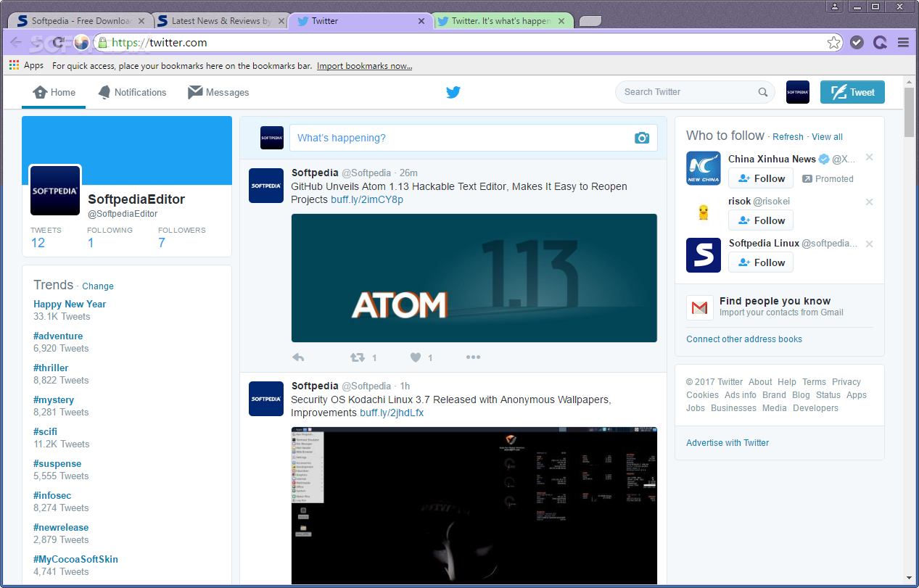
Task: Click Softpedia Linux avatar
Action: tap(704, 255)
